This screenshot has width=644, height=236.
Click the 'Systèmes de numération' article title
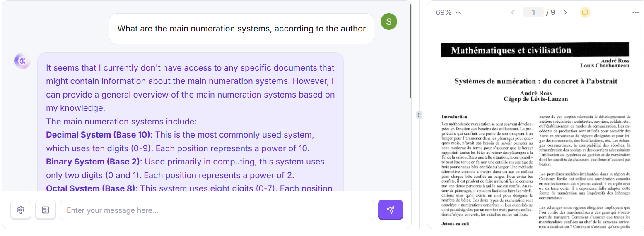pos(535,81)
